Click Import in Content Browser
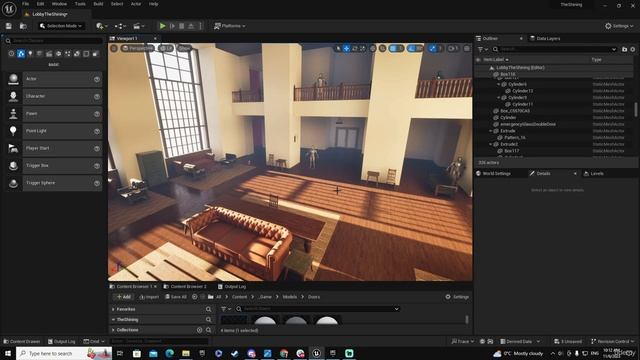The image size is (640, 360). point(149,297)
